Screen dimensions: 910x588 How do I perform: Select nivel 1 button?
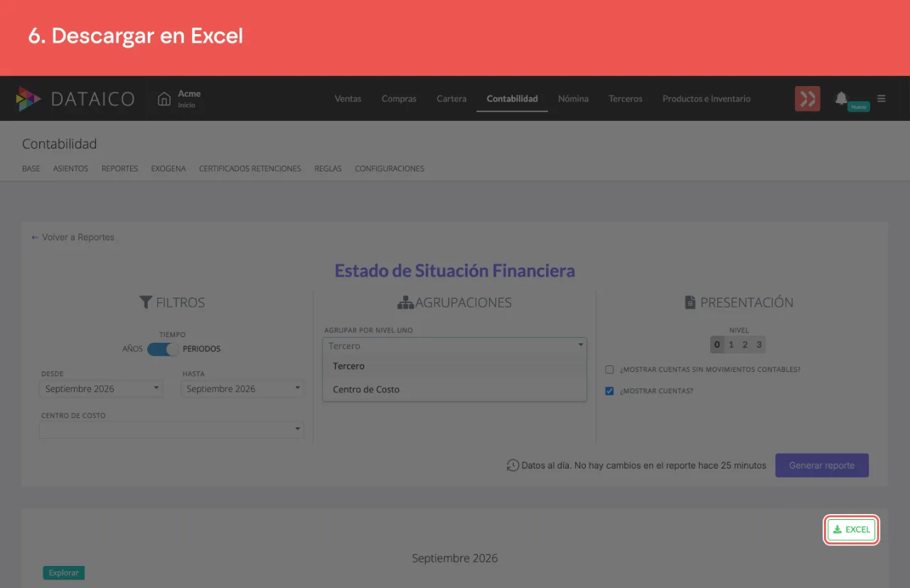tap(731, 345)
